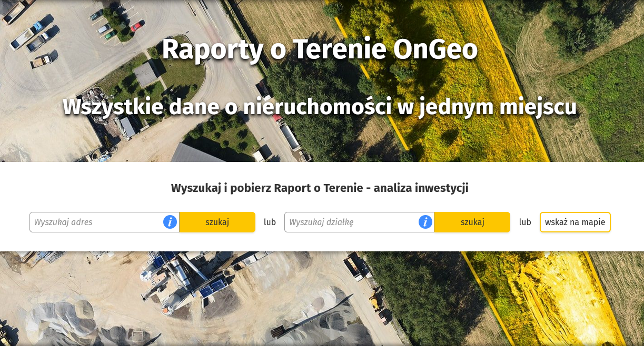Select the 'wskaż na mapie' button

pos(575,222)
